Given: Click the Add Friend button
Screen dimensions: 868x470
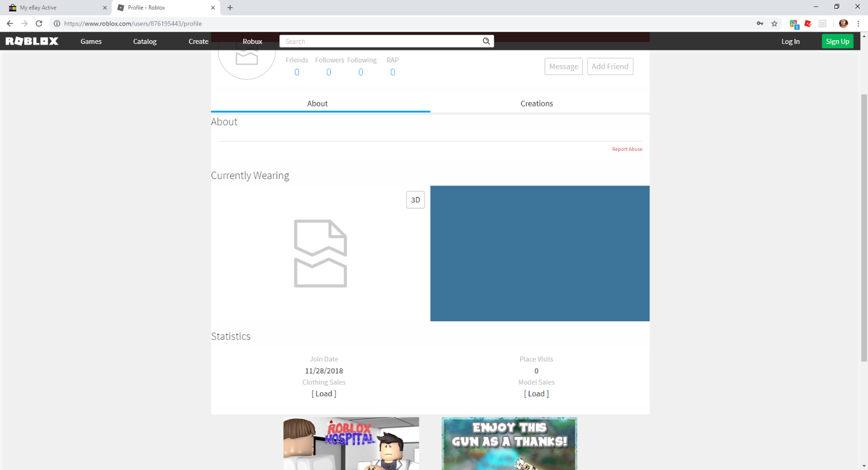Looking at the screenshot, I should 610,66.
